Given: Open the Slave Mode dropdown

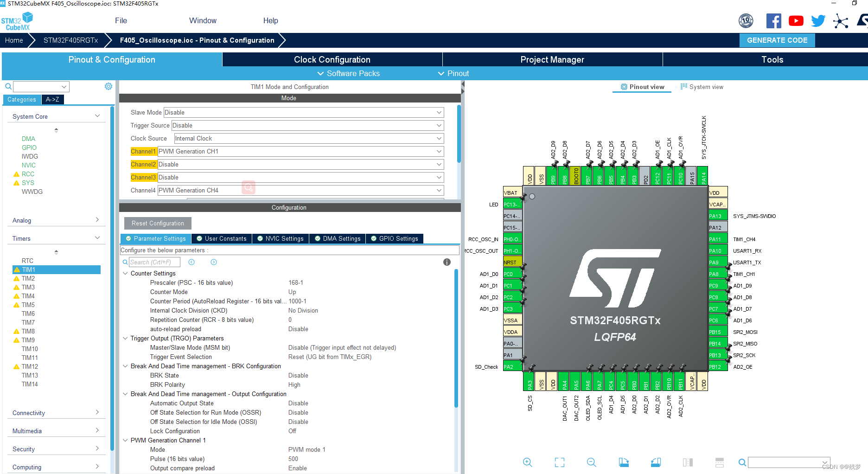Looking at the screenshot, I should click(x=304, y=113).
